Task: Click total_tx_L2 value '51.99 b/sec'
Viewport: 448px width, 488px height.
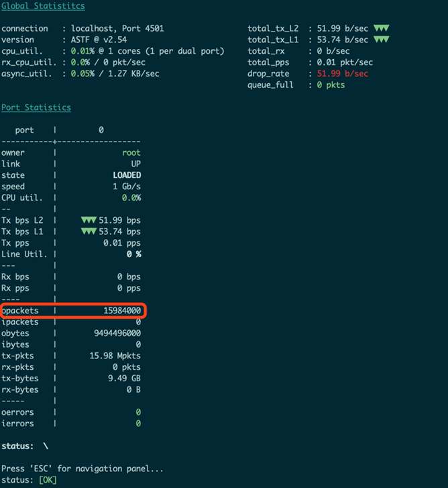Action: point(342,29)
